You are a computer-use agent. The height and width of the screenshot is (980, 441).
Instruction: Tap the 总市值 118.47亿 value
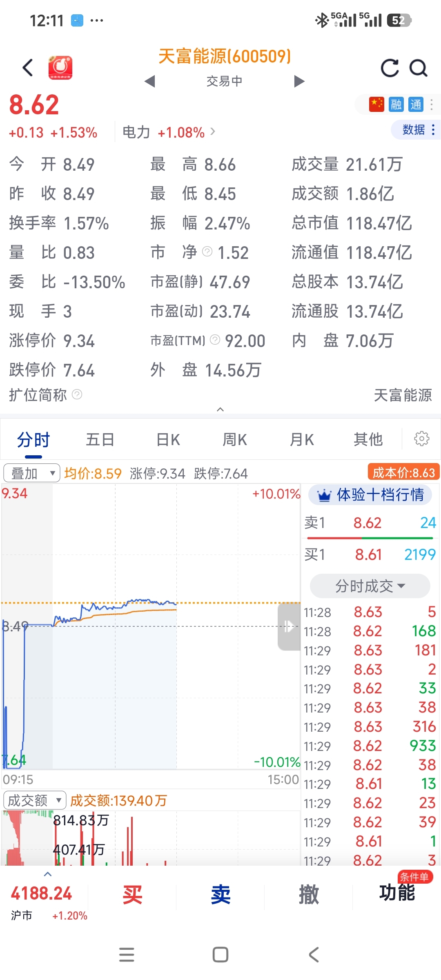click(379, 223)
